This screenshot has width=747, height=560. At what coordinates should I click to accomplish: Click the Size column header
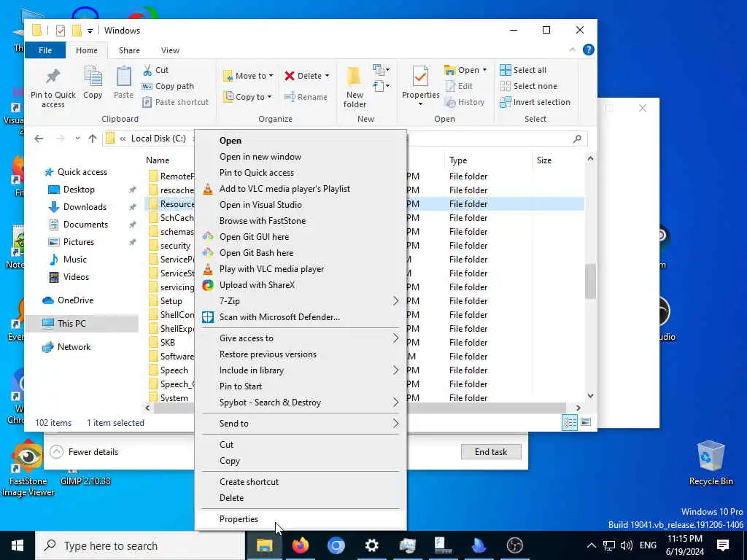[557, 160]
